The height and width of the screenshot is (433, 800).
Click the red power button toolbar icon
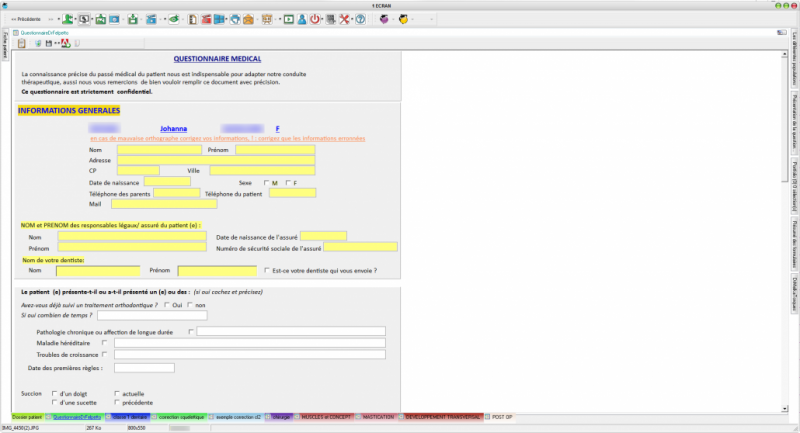(x=315, y=19)
